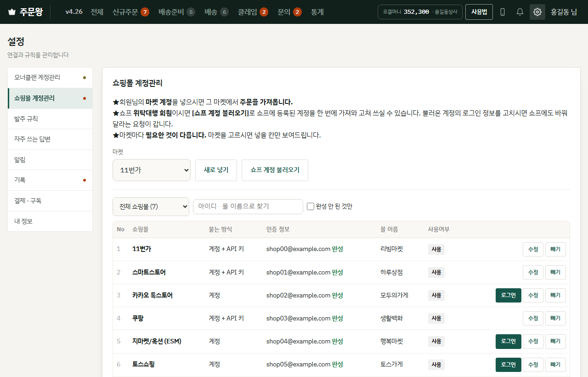Select 쇼핑몰 계정관리 in settings sidebar

click(50, 98)
